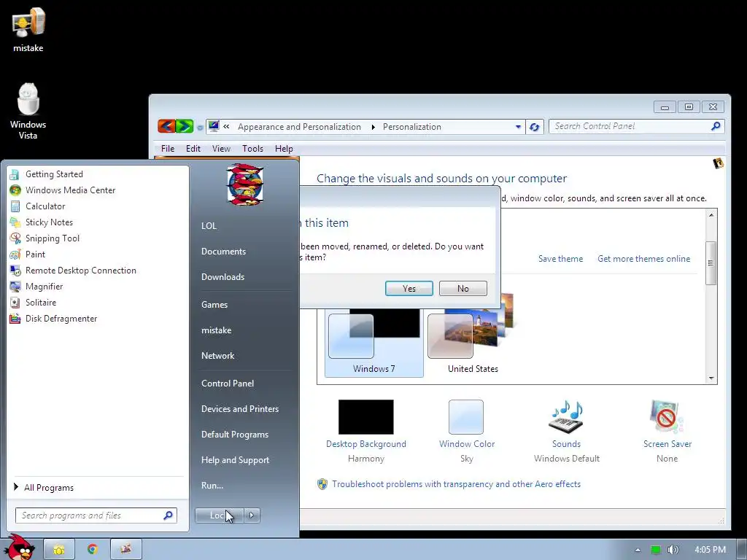Open Paint icon in Start menu
This screenshot has height=560, width=747.
(x=15, y=254)
